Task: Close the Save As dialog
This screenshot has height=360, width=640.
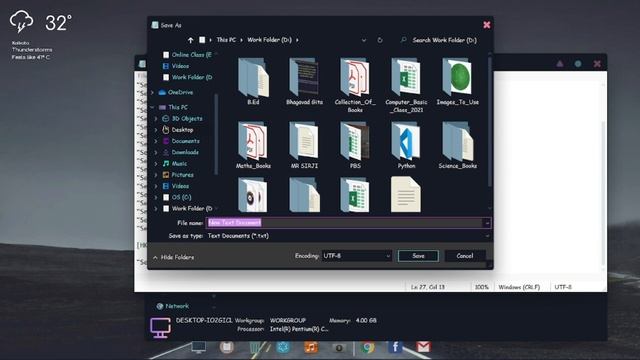Action: (x=487, y=25)
